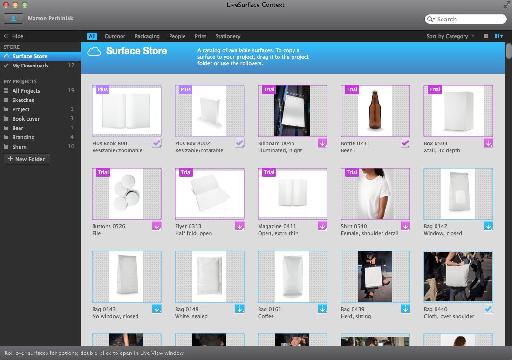Download the female Shirt surface
The image size is (512, 360).
pos(405,226)
